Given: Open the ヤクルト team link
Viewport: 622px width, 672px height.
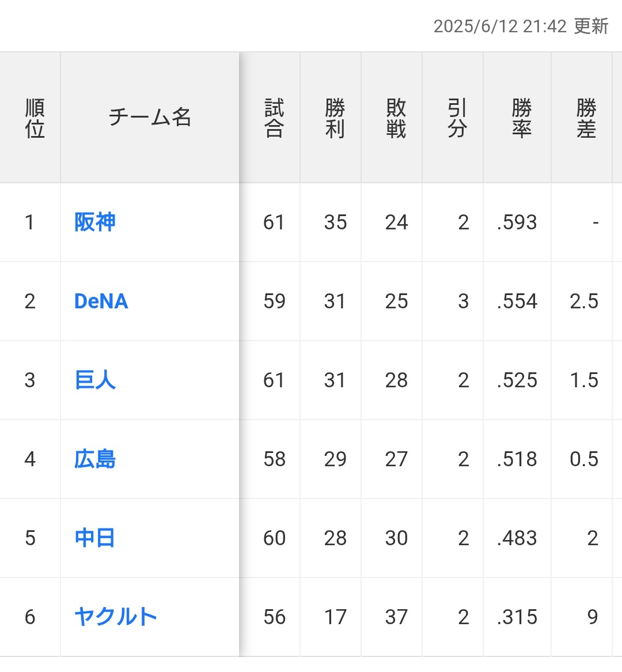Looking at the screenshot, I should tap(116, 616).
